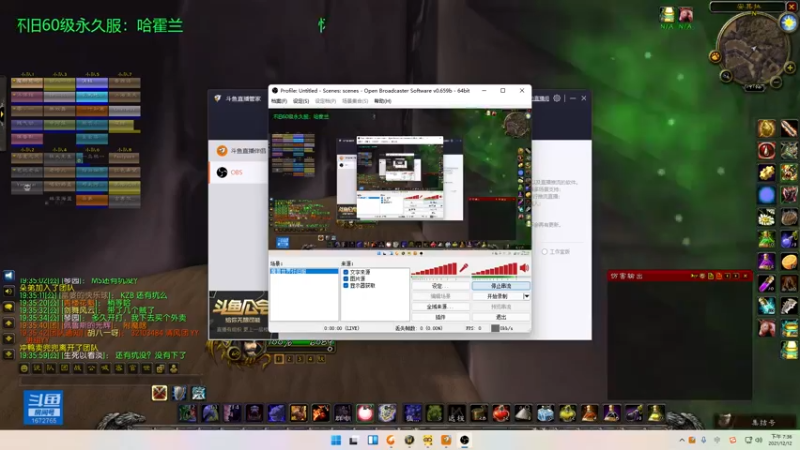Open Task View on the taskbar
This screenshot has height=450, width=800.
point(354,440)
